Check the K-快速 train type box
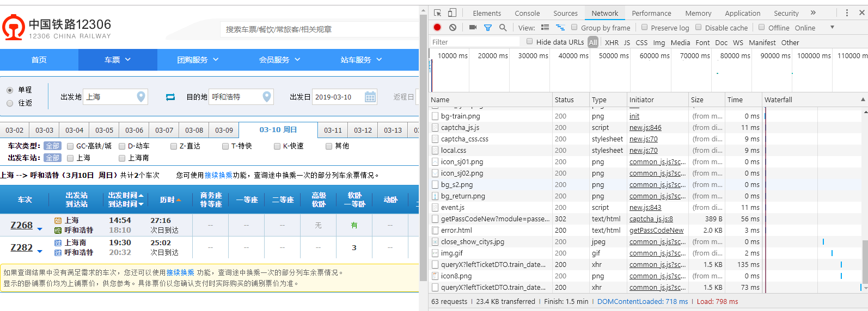 (x=277, y=146)
